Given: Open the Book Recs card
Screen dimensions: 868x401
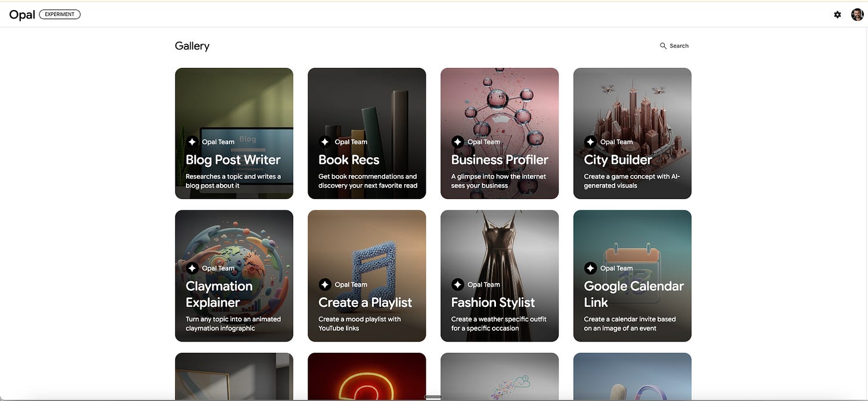Looking at the screenshot, I should (x=367, y=133).
